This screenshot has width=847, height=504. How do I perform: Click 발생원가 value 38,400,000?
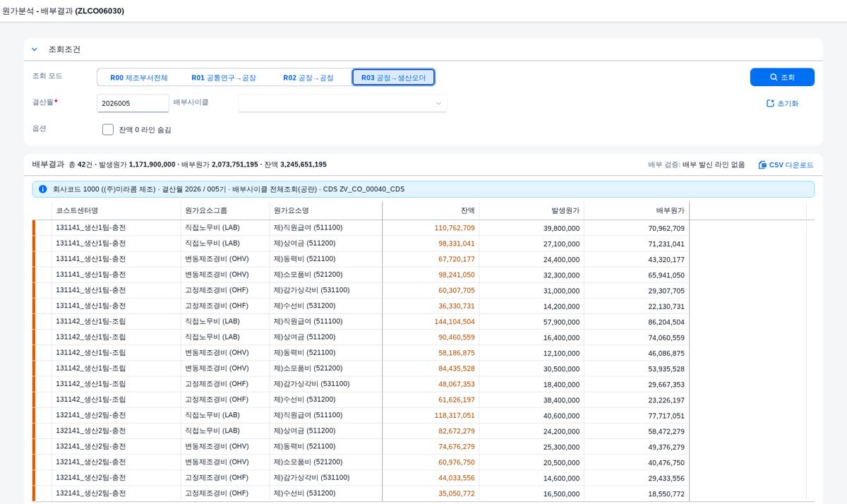tap(562, 400)
